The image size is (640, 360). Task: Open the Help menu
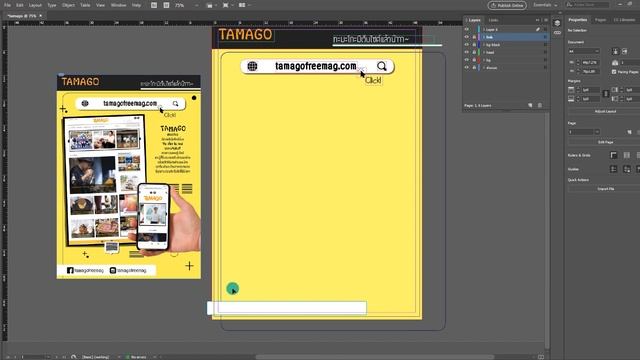[x=136, y=5]
